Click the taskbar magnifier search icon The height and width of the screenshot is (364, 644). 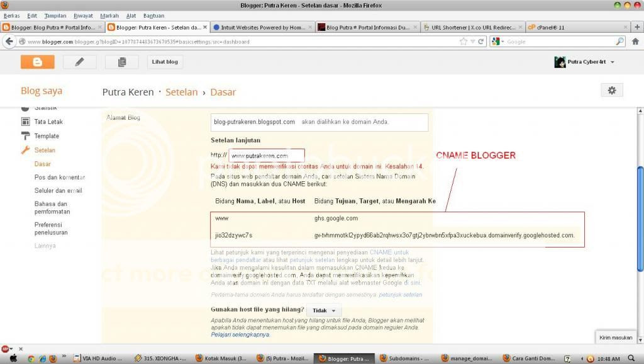[631, 359]
